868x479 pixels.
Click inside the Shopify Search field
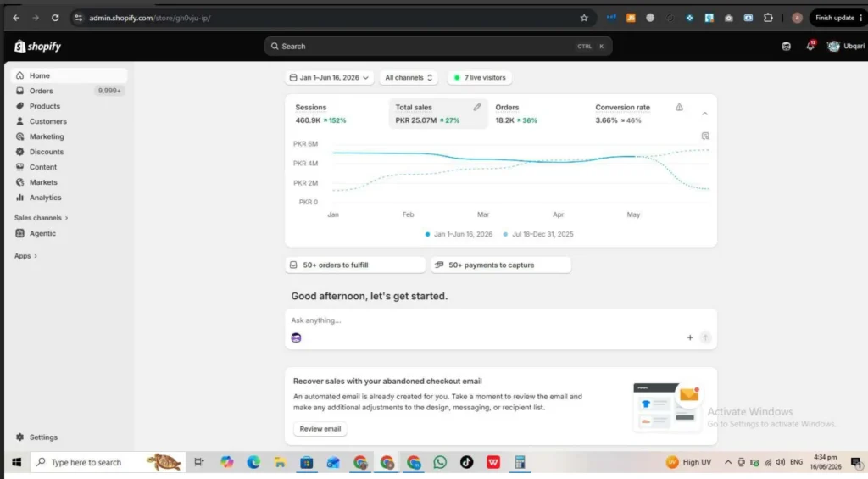pyautogui.click(x=438, y=47)
